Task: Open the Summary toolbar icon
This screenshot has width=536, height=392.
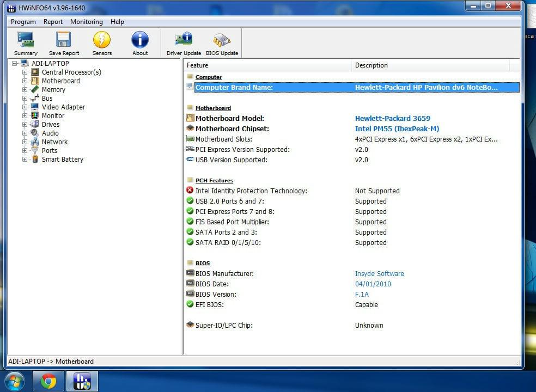Action: point(26,43)
